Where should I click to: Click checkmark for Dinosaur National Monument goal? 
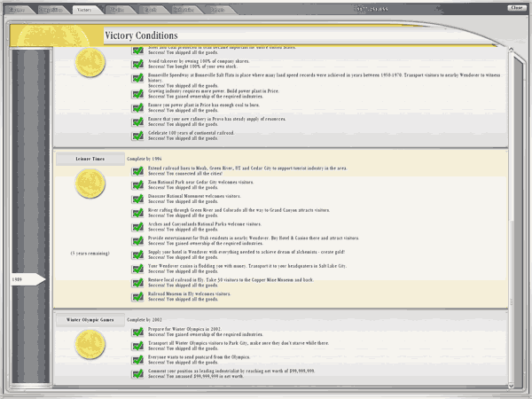pyautogui.click(x=137, y=199)
